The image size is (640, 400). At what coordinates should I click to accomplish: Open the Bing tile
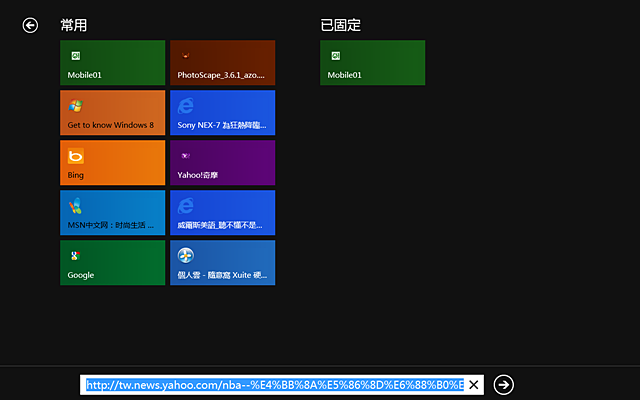[x=113, y=162]
